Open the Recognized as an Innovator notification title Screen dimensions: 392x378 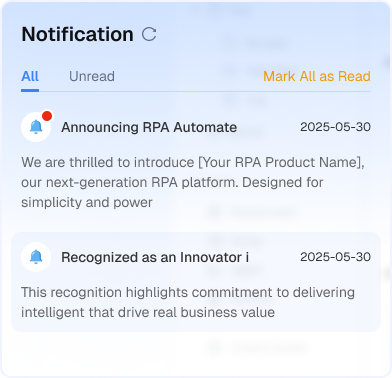point(155,257)
